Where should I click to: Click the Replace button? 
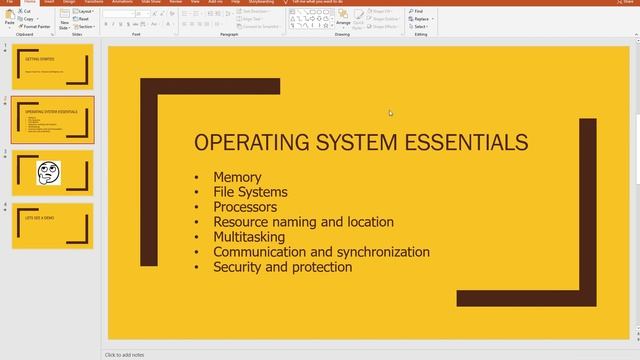pyautogui.click(x=421, y=19)
